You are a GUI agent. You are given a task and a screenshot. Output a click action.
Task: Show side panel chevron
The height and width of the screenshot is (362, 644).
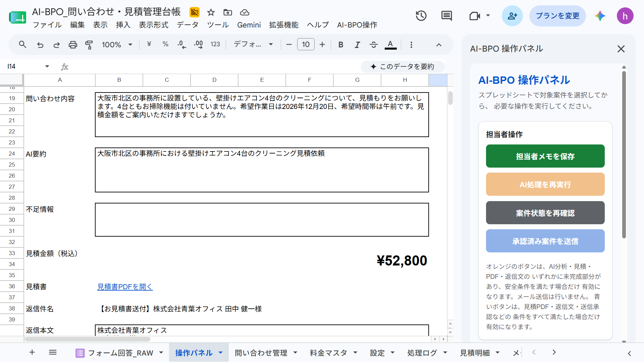pos(629,353)
